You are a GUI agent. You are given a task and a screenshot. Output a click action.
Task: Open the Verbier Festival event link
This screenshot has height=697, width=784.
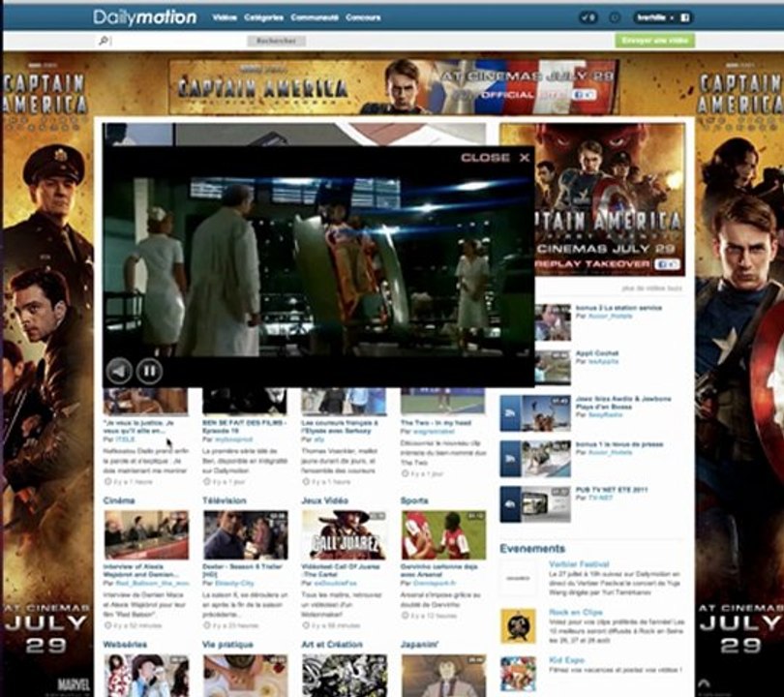579,564
